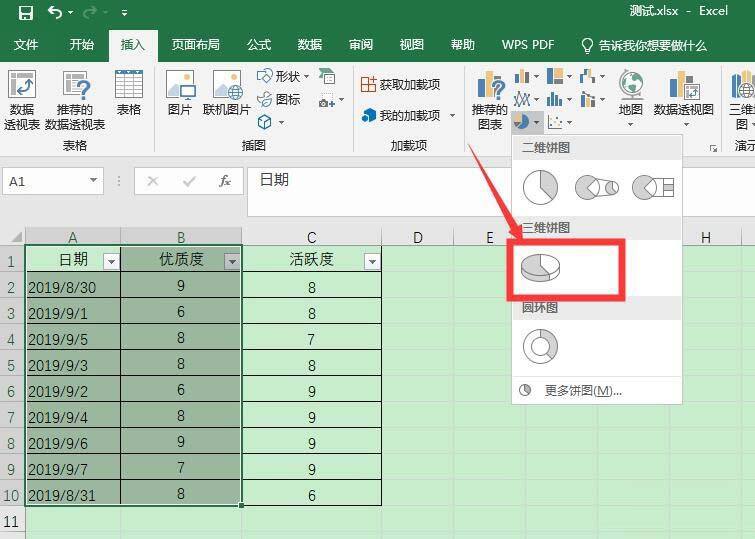755x539 pixels.
Task: Open the 优质度 column filter dropdown
Action: [232, 261]
